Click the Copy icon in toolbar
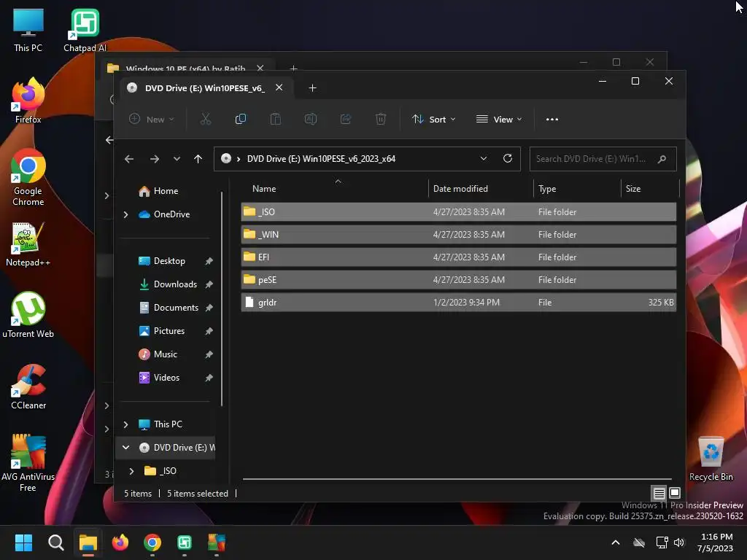747x560 pixels. tap(241, 119)
